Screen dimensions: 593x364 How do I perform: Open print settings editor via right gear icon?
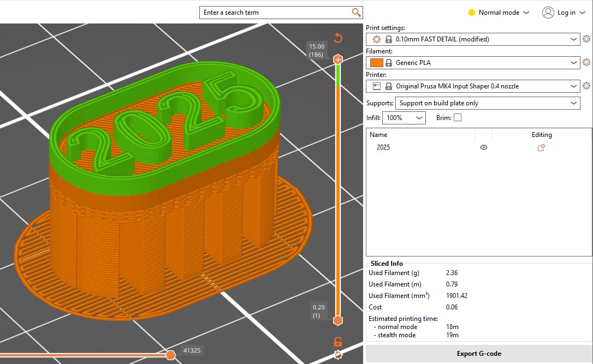tap(586, 39)
